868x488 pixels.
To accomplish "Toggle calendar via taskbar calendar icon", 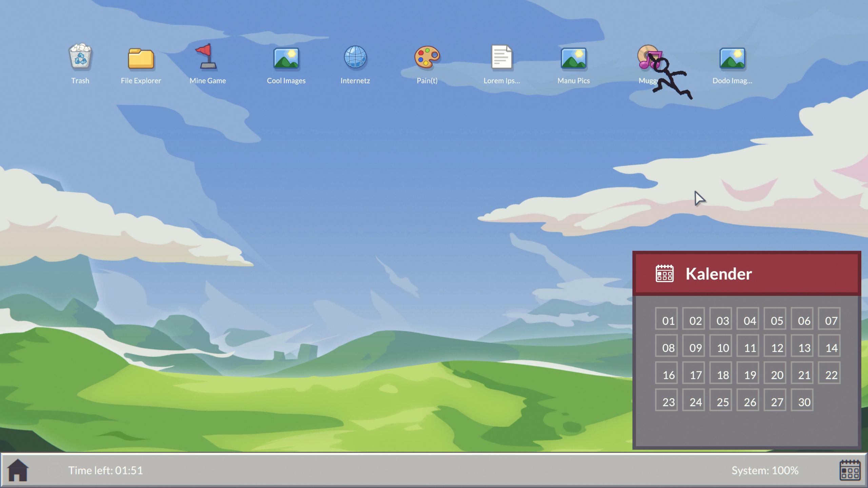I will click(850, 470).
